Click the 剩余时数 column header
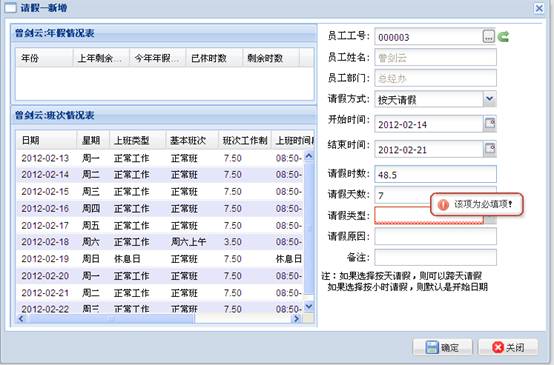This screenshot has height=365, width=554. (x=271, y=58)
